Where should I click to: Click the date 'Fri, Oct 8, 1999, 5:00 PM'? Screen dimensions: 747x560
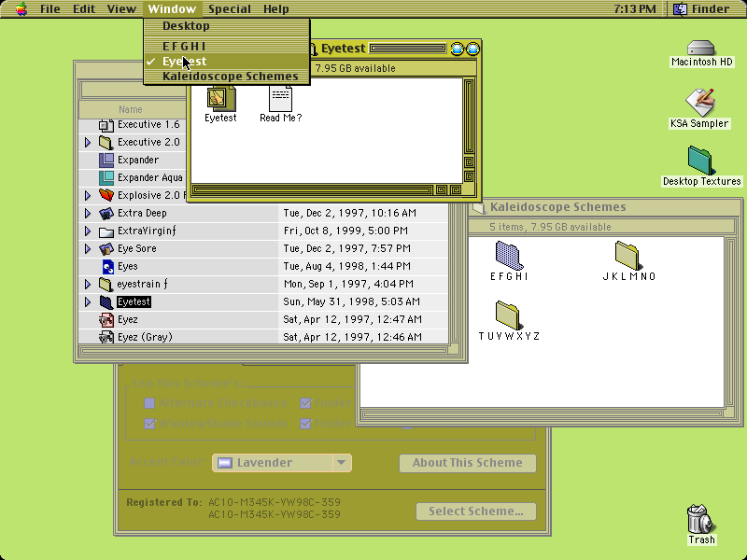345,231
